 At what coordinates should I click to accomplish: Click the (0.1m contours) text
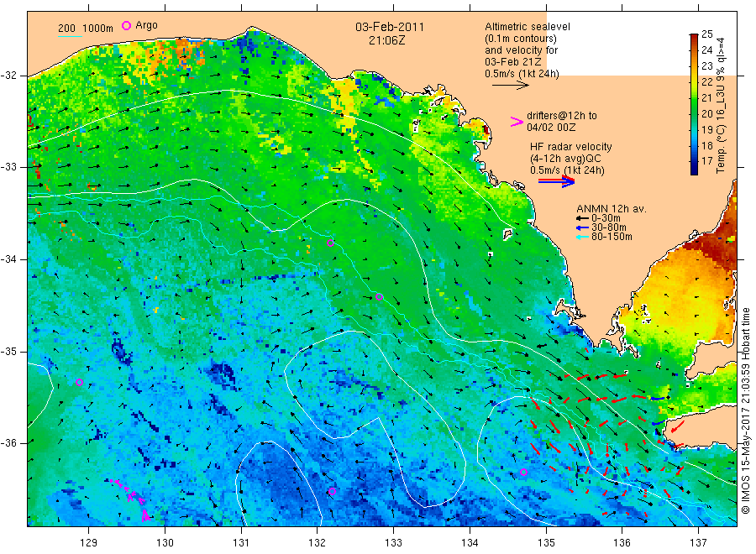coord(521,39)
